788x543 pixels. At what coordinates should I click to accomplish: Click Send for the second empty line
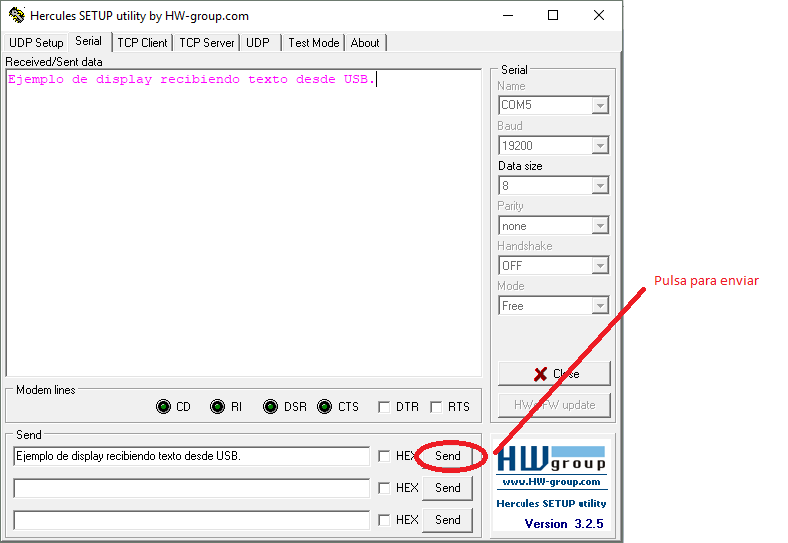pyautogui.click(x=448, y=488)
